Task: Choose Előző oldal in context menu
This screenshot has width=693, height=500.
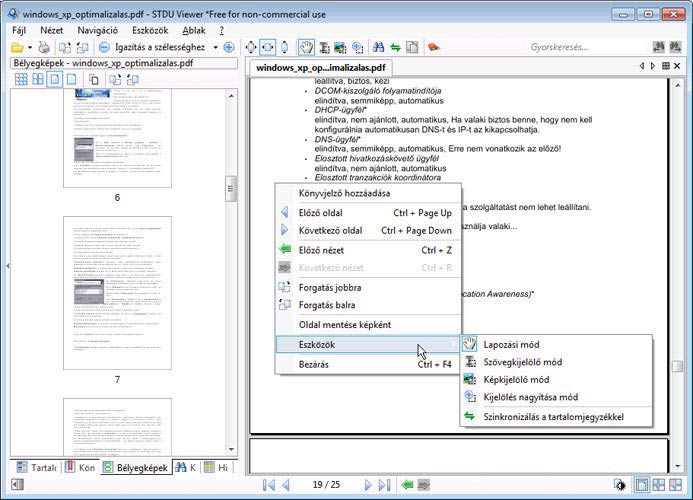Action: coord(368,213)
